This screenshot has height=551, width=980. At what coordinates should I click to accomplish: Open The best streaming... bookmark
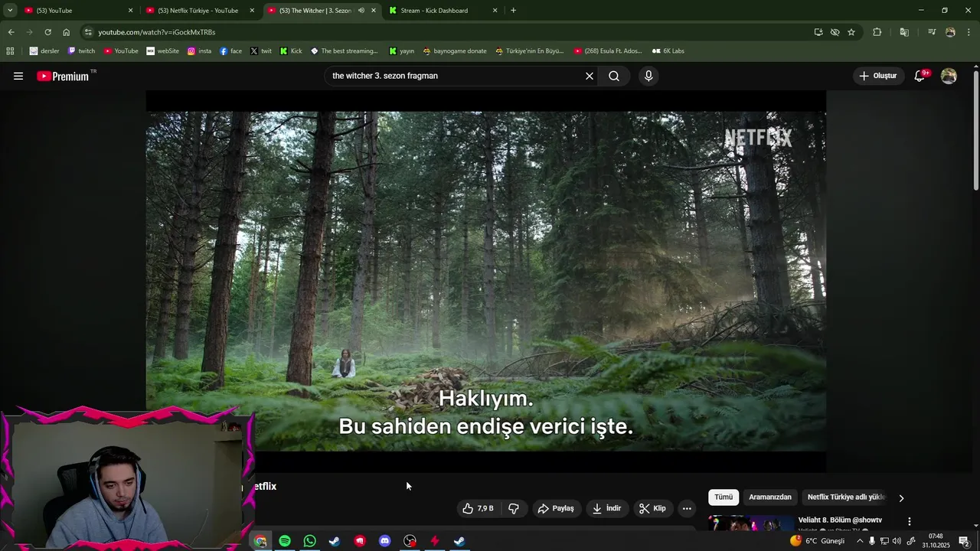click(x=344, y=51)
